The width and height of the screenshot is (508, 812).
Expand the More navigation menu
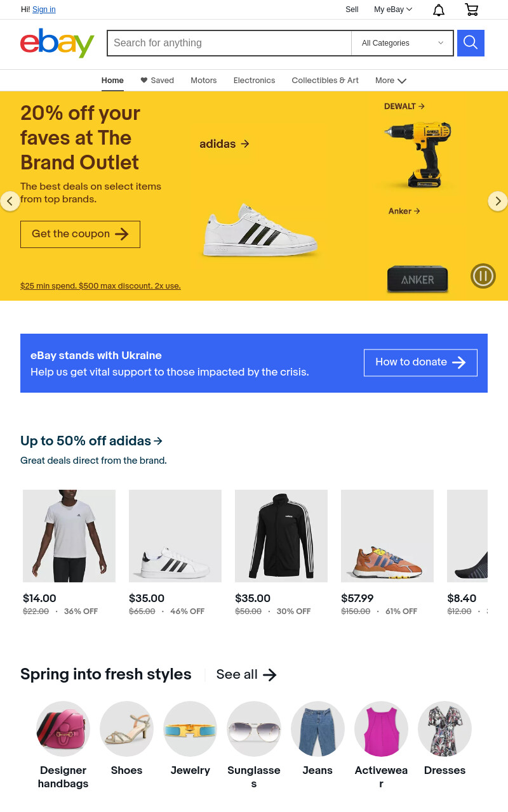point(391,81)
